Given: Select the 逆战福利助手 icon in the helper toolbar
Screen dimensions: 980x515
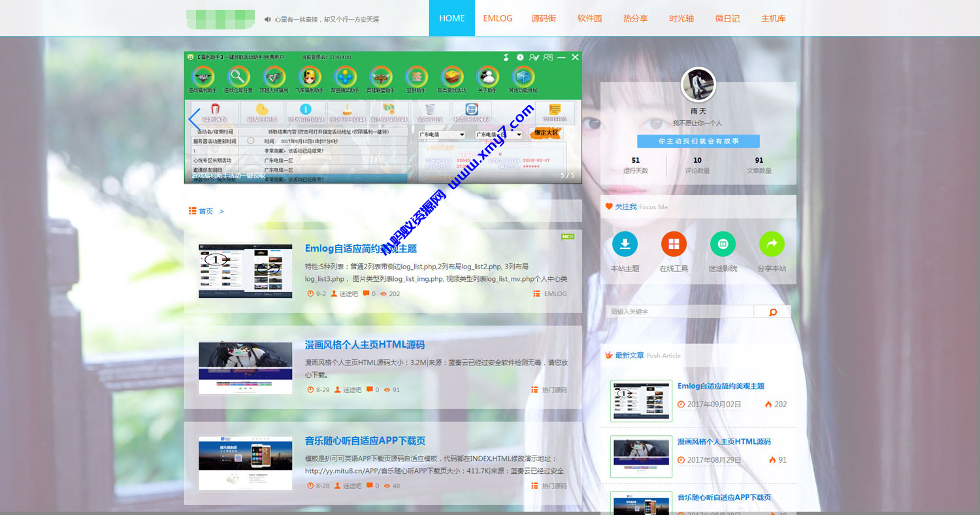Looking at the screenshot, I should pos(204,75).
